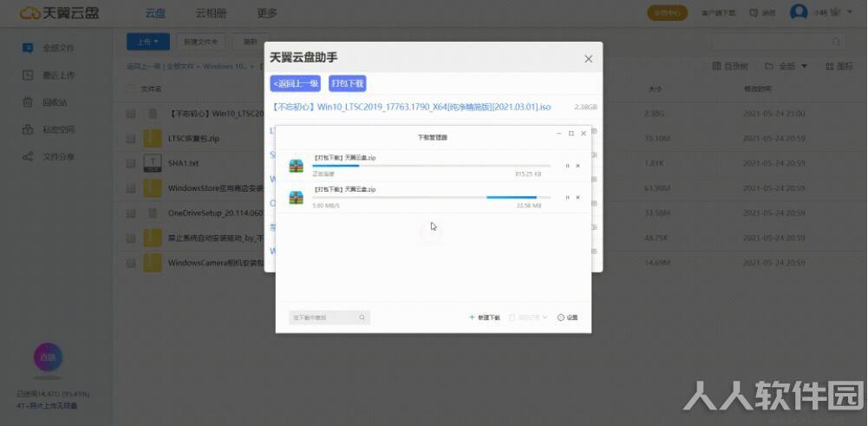Click the first download's progress bar

tap(431, 166)
